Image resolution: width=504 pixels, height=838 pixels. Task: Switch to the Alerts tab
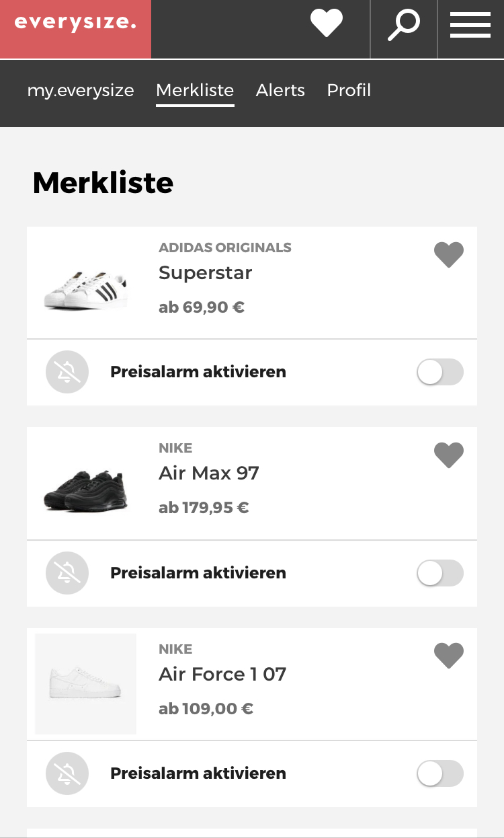point(280,90)
